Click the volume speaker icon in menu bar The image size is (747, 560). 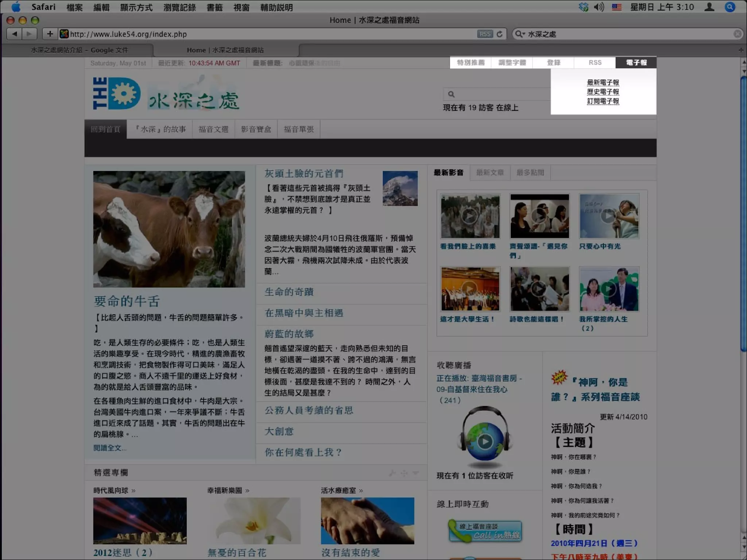click(x=599, y=7)
